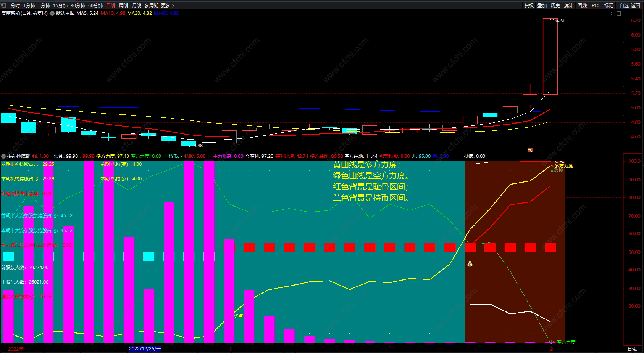This screenshot has width=644, height=353.
Task: Select the 15分钟 period tab
Action: [x=60, y=6]
